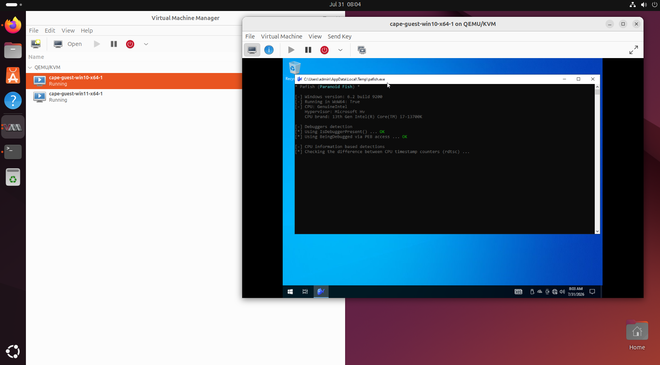Open the calendar from the top-bar clock
This screenshot has height=365, width=660.
[345, 4]
